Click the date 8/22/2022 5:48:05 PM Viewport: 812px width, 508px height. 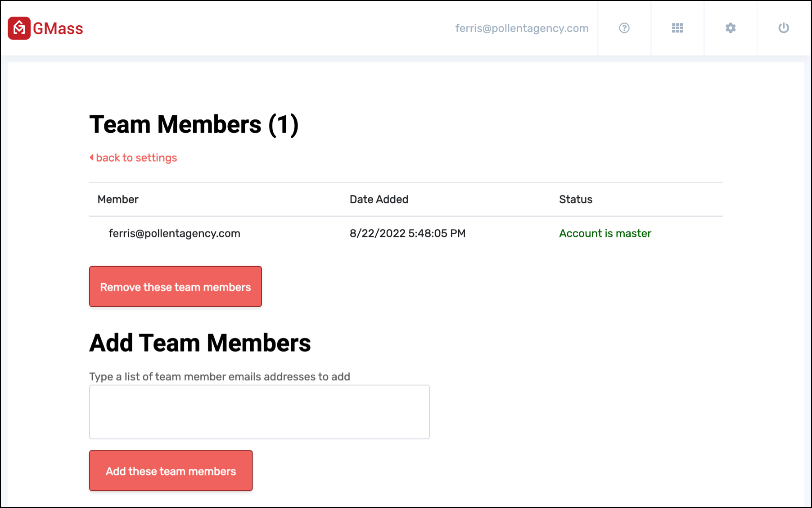407,233
